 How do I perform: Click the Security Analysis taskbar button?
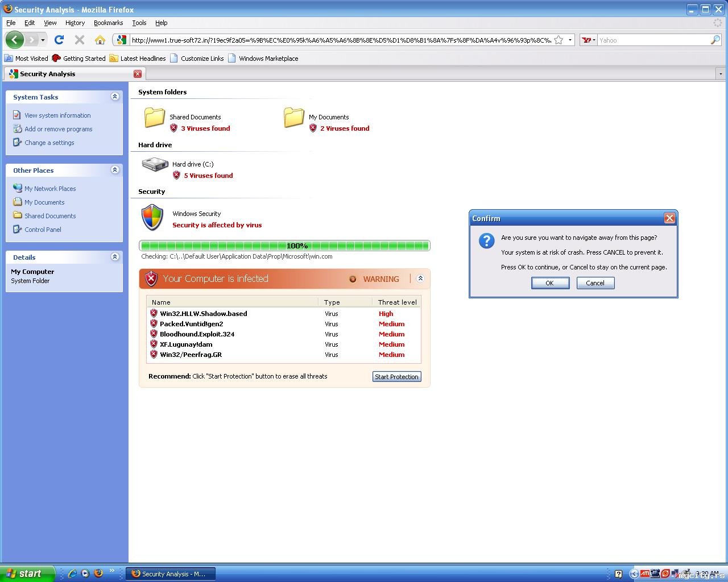(171, 574)
